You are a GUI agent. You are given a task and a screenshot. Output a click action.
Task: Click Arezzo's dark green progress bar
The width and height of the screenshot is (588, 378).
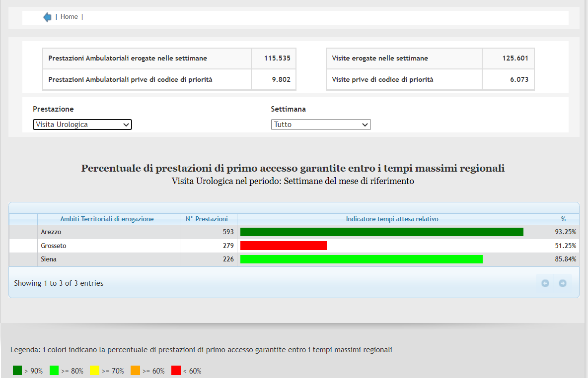click(x=381, y=232)
